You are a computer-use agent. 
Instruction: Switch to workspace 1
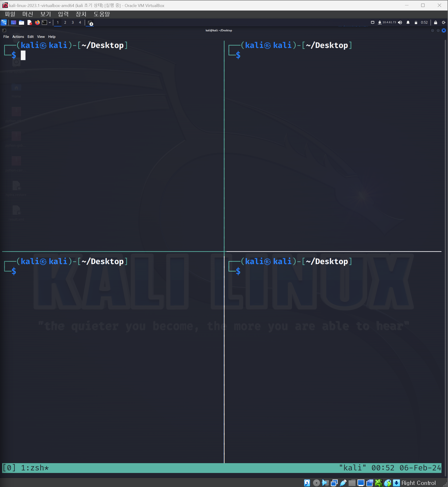(x=58, y=22)
